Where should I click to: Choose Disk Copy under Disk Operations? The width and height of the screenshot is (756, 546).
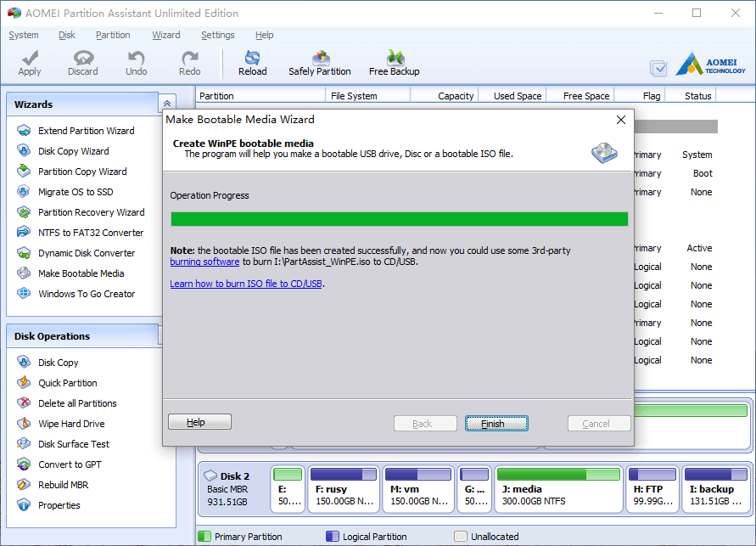tap(59, 363)
